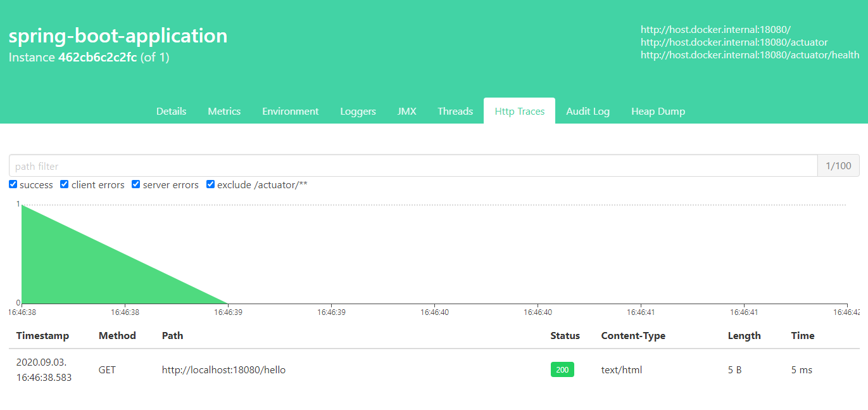Click the Content-Type column header

(633, 336)
